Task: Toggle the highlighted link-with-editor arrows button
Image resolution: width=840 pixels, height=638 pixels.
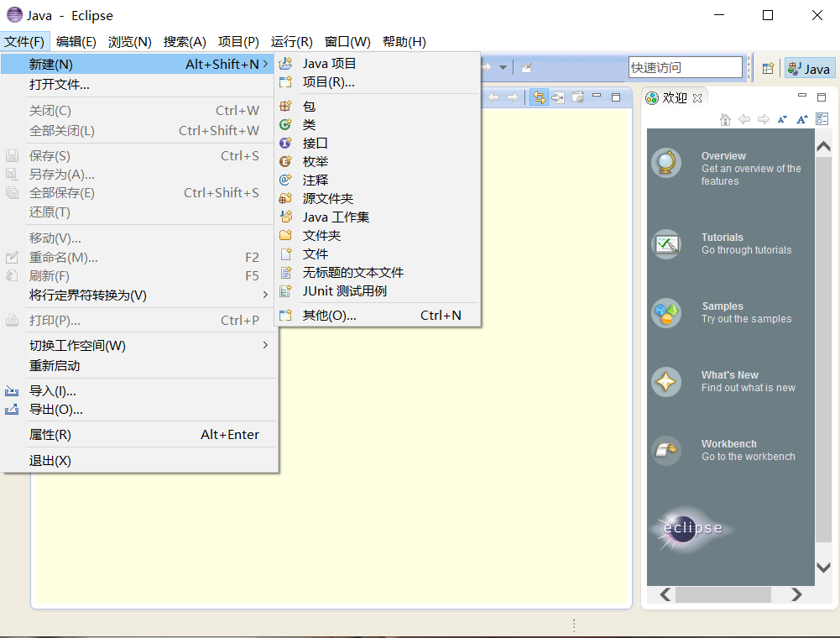Action: [539, 97]
